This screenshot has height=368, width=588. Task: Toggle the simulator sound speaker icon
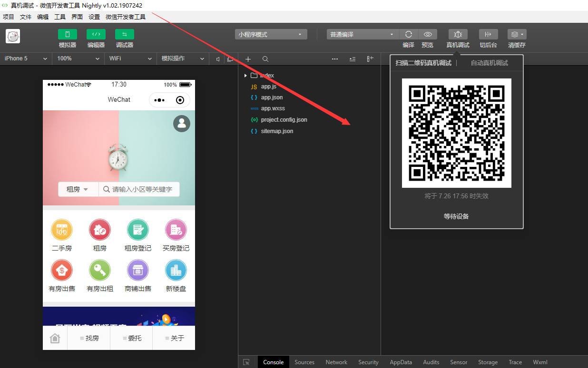tap(217, 59)
